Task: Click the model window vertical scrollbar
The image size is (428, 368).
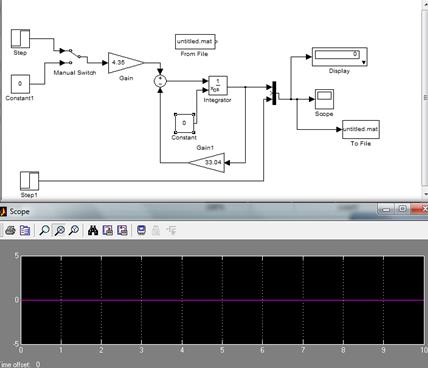Action: 425,97
